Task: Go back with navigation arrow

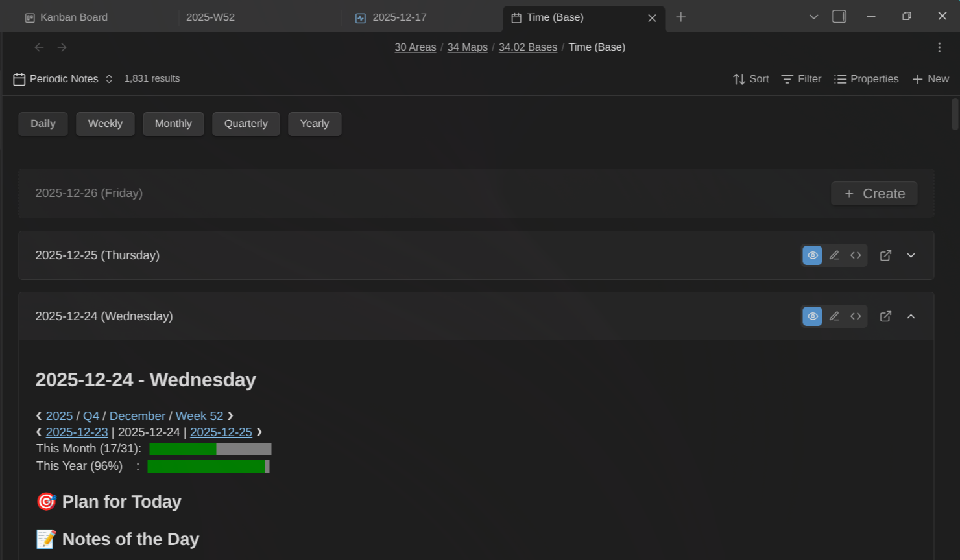Action: [x=39, y=47]
